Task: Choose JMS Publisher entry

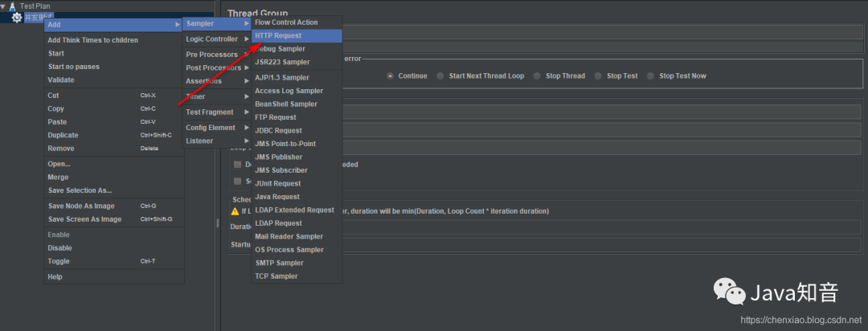Action: 297,157
